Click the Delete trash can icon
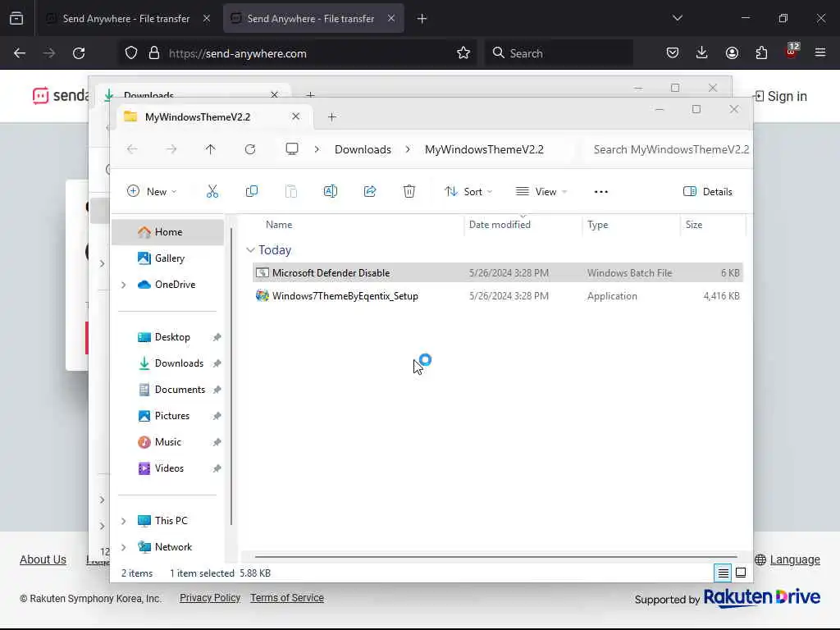Screen dimensions: 840x630 409,191
